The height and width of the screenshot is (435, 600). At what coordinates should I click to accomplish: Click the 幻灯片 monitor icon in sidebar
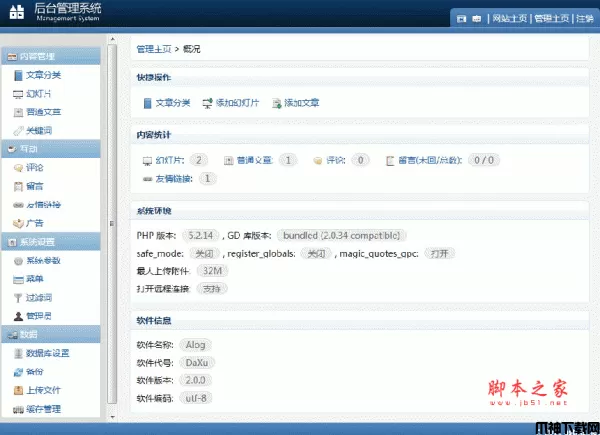coord(18,94)
